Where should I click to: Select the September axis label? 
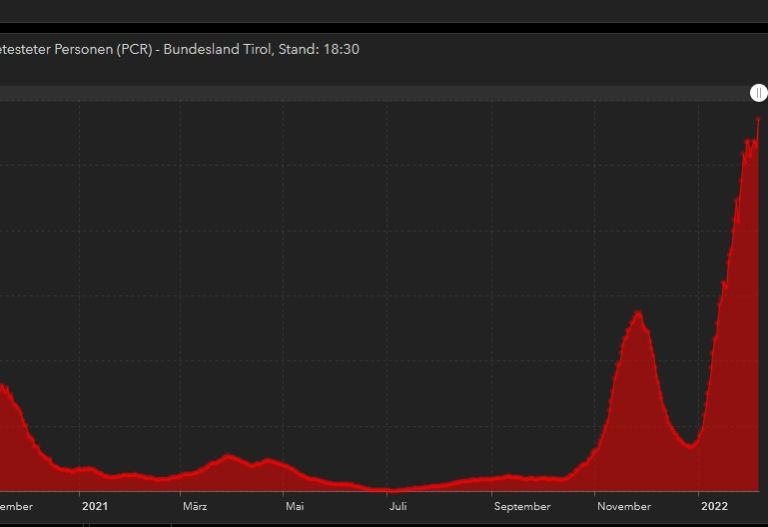point(521,506)
